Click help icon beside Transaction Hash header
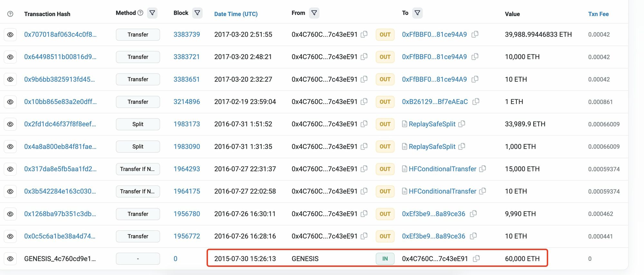This screenshot has width=644, height=275. click(x=10, y=14)
